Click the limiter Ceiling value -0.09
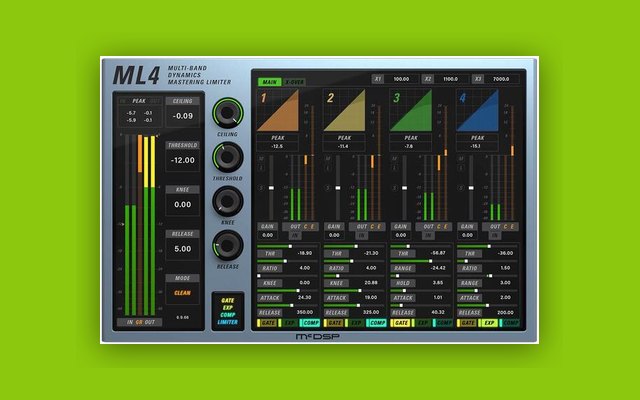The image size is (640, 400). (x=182, y=116)
